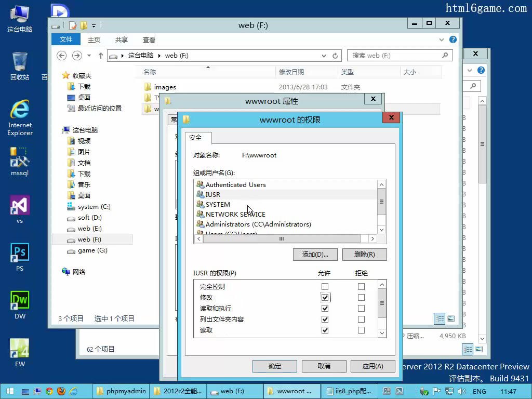Viewport: 532px width, 399px height.
Task: Open the Visual Studio desktop shortcut
Action: [20, 206]
